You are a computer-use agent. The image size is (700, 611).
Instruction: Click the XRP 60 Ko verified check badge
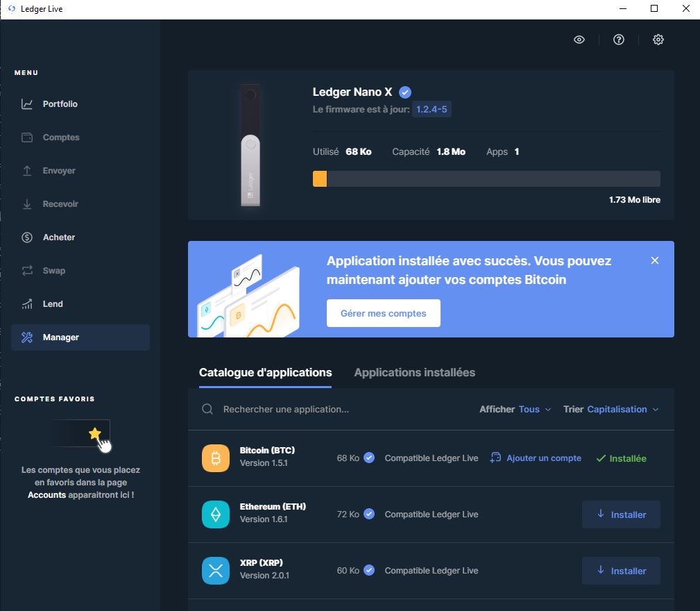(x=369, y=570)
